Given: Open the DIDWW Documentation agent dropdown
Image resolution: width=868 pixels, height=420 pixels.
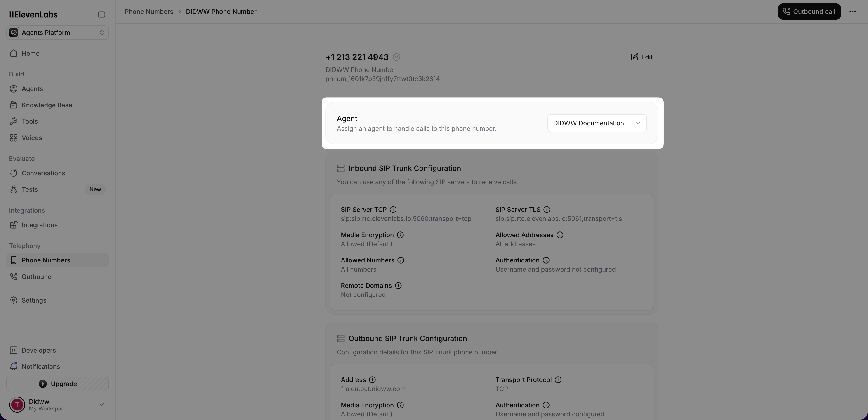Looking at the screenshot, I should pos(597,123).
